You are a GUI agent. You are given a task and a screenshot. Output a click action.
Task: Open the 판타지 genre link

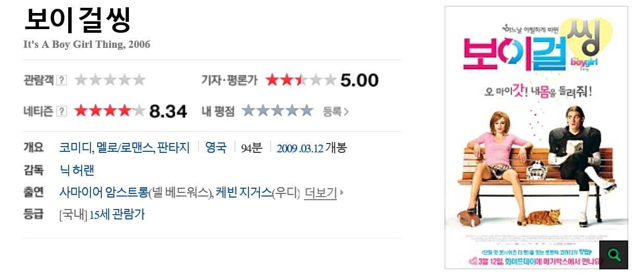174,148
